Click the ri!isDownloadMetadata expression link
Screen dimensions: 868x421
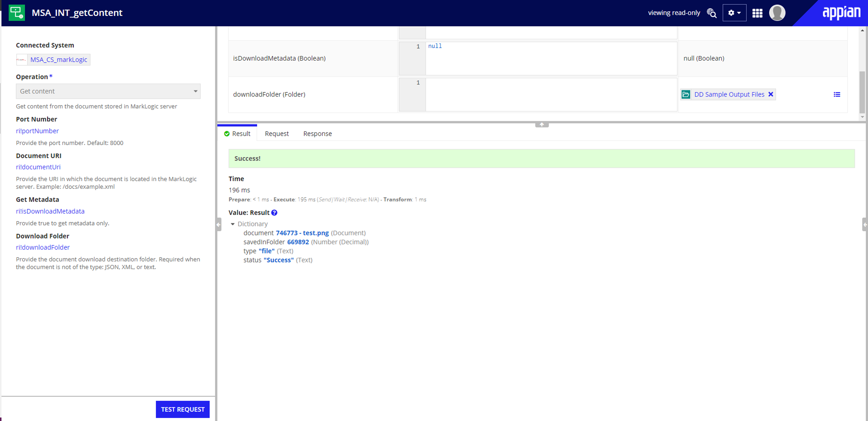point(50,211)
